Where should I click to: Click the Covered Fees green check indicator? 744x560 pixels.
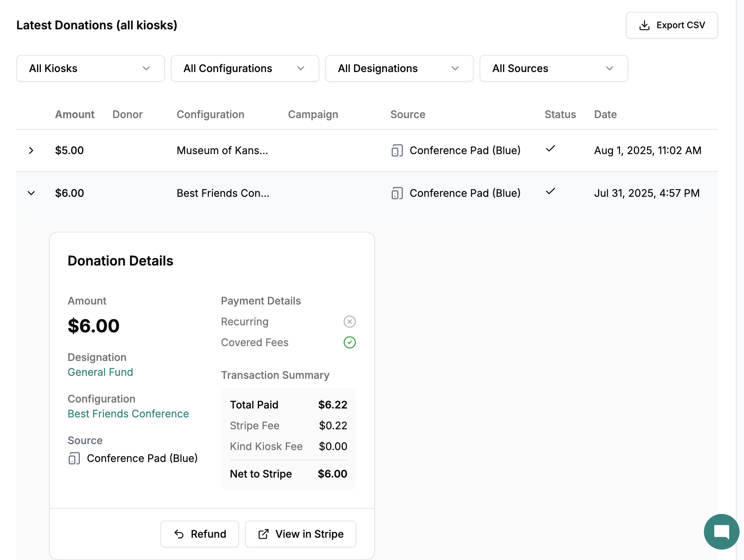pos(349,342)
